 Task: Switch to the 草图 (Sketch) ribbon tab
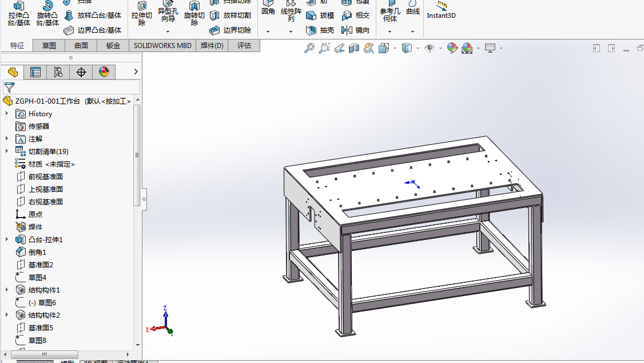[49, 46]
